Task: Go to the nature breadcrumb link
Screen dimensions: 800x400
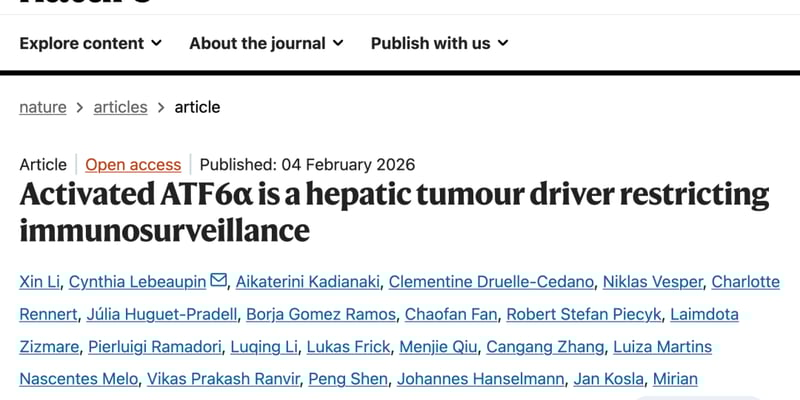Action: (43, 107)
